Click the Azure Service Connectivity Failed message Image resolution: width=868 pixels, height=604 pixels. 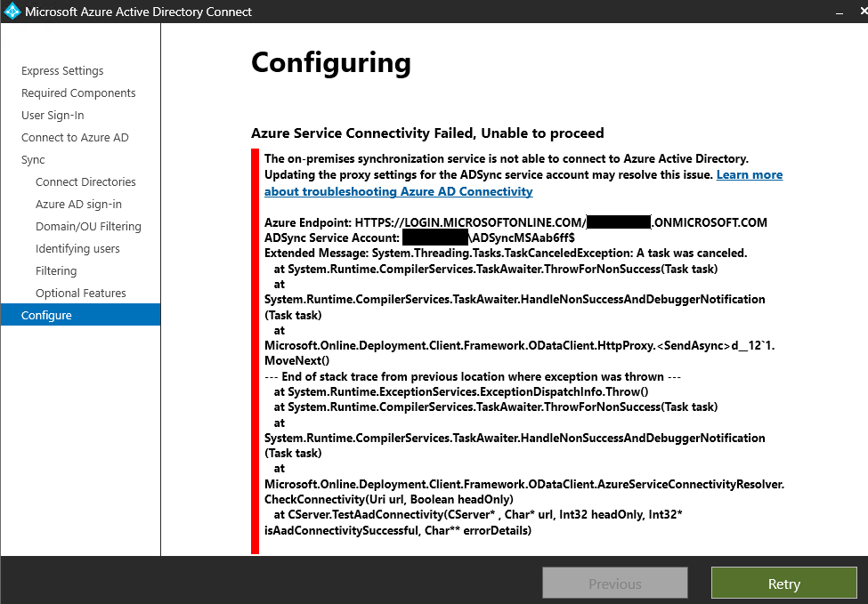pos(427,133)
